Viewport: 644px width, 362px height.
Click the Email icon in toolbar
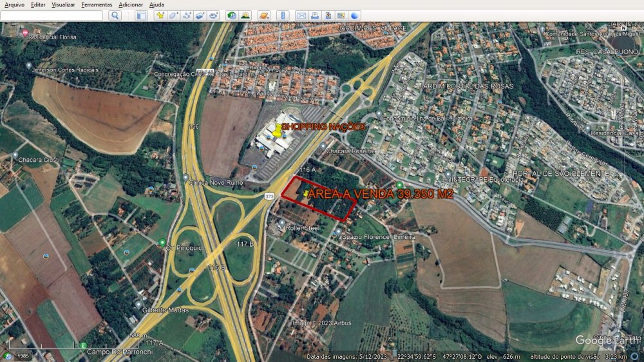(x=301, y=15)
